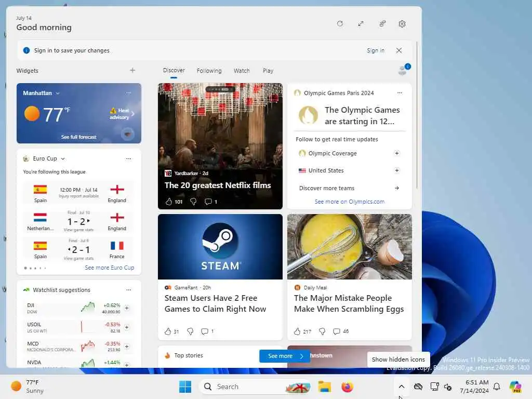Dislike the scrambling eggs article
Screen dimensions: 532x399
(x=322, y=331)
